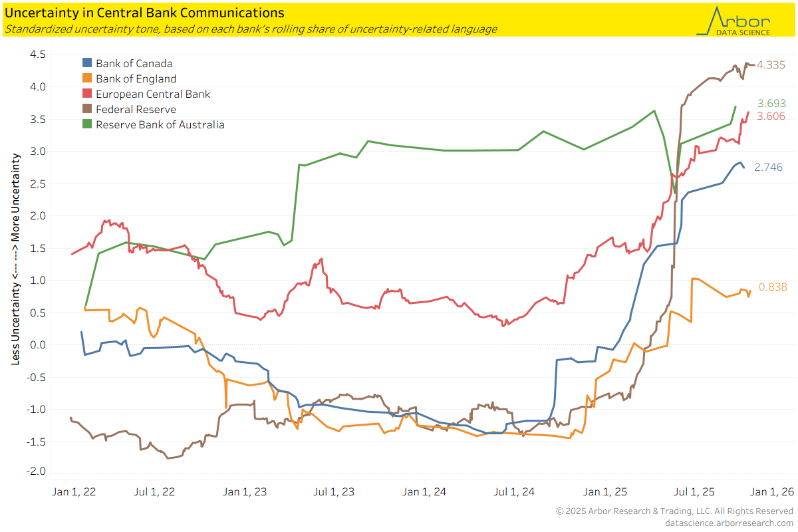The image size is (798, 532).
Task: Click the 3.606 ECB end value label
Action: [x=771, y=116]
